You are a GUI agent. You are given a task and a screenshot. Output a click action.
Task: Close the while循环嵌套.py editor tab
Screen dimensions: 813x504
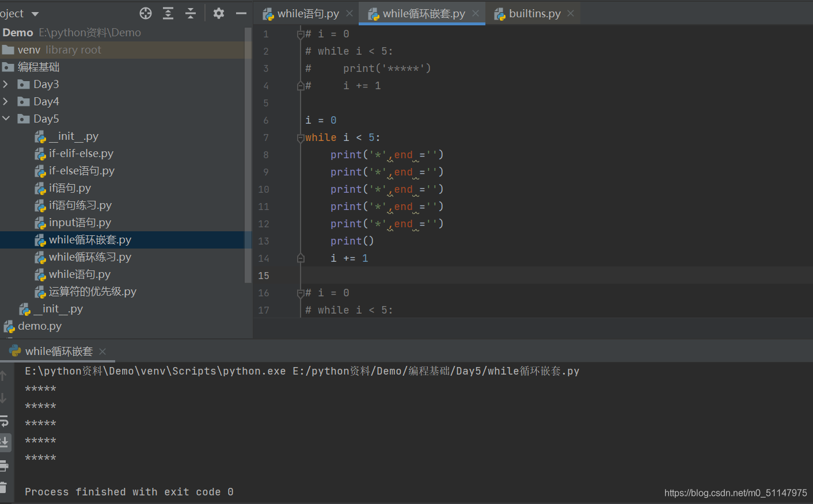476,13
